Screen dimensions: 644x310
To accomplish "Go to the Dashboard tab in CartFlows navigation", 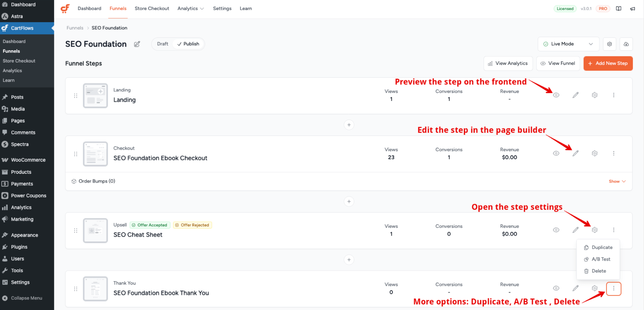I will pos(89,8).
